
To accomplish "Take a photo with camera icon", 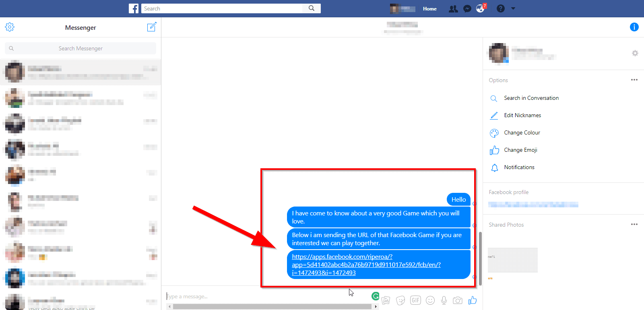I will [x=458, y=300].
